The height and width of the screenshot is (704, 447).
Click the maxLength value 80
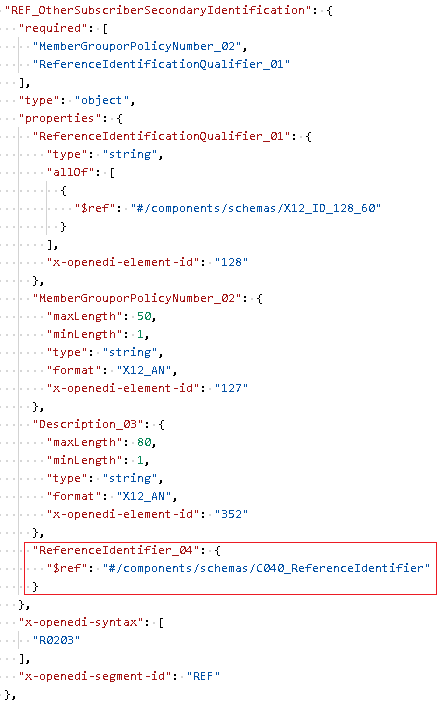click(x=144, y=442)
